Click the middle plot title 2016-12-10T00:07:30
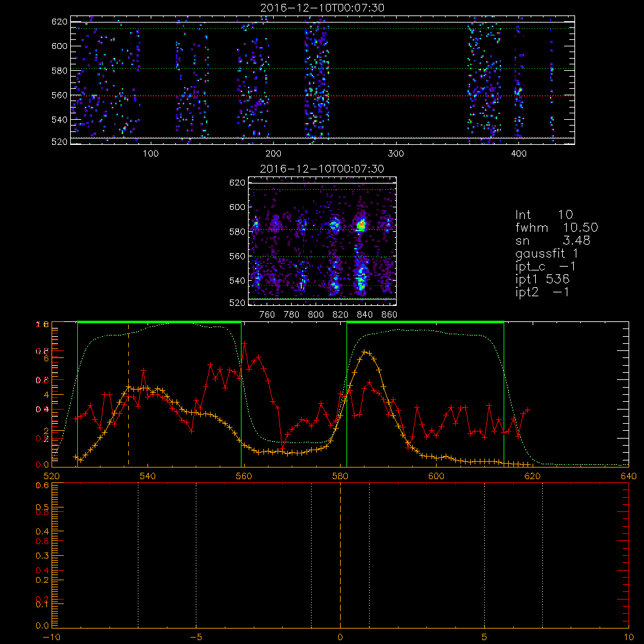This screenshot has height=644, width=644. (322, 169)
